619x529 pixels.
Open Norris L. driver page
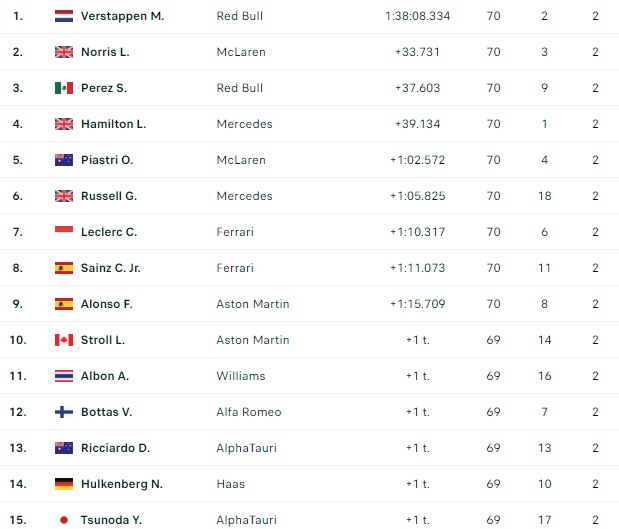coord(105,52)
